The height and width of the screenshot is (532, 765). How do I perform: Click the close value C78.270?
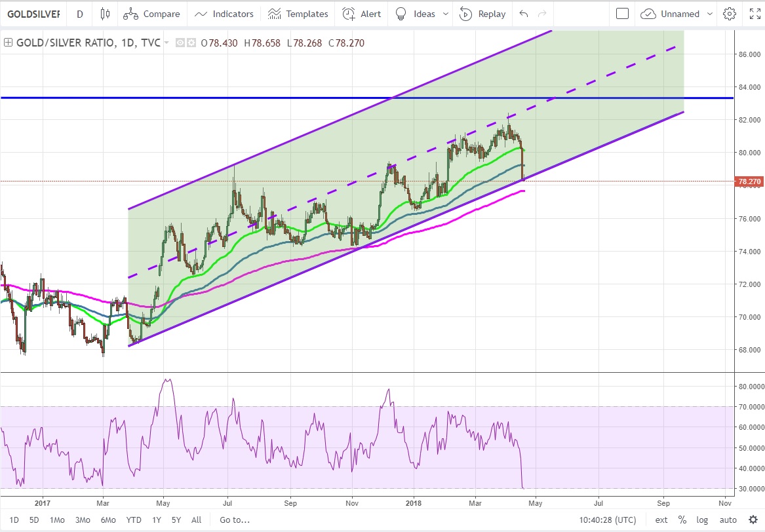coord(346,43)
